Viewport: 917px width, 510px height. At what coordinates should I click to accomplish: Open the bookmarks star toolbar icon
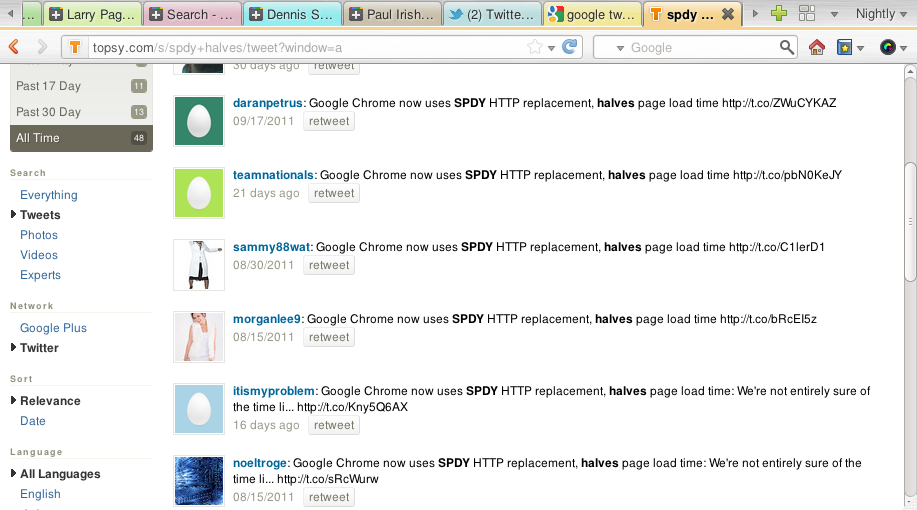point(844,47)
